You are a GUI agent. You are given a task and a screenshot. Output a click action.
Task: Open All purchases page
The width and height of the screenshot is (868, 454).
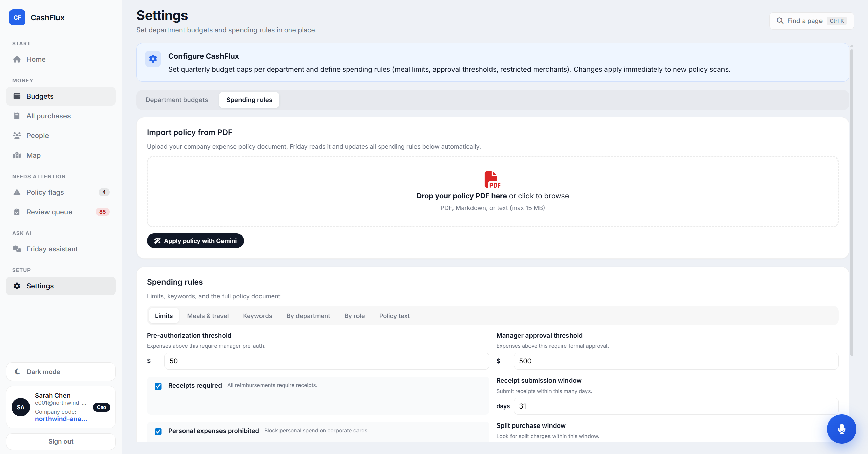click(61, 116)
